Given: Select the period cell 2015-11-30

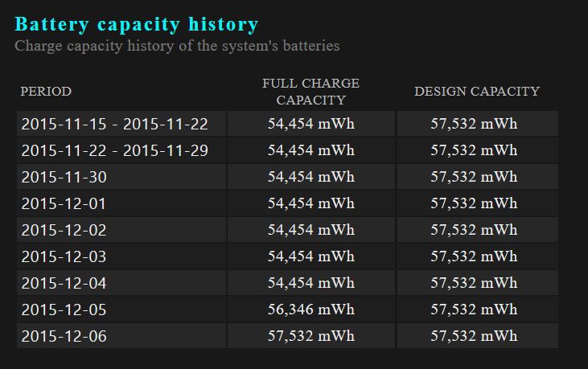Looking at the screenshot, I should click(x=121, y=177).
